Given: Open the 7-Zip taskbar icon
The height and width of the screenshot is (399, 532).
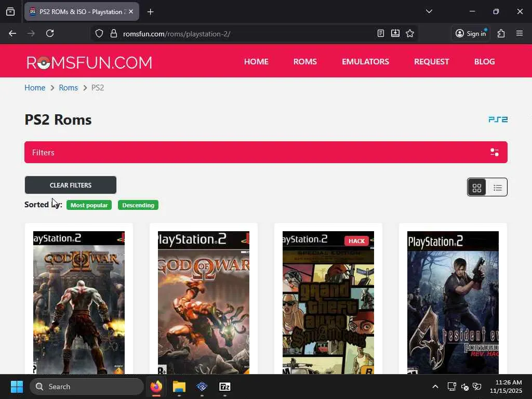Looking at the screenshot, I should 225,387.
